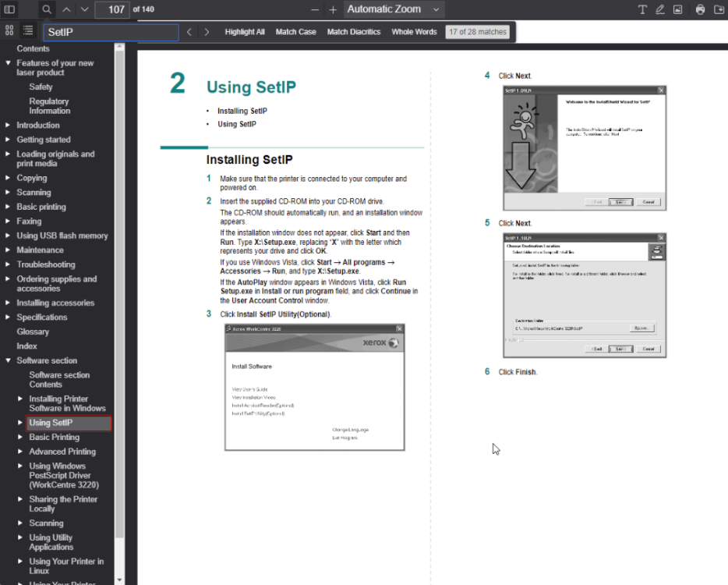
Task: Click the sidebar vertical scrollbar
Action: pyautogui.click(x=119, y=293)
